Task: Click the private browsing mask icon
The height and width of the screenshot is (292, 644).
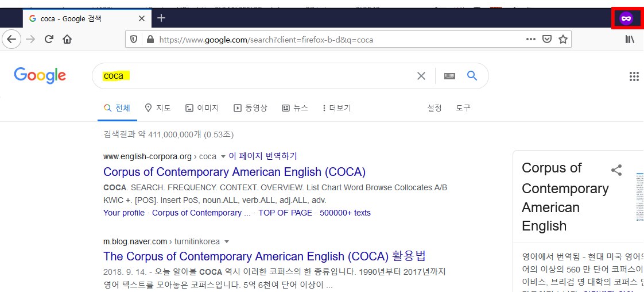Action: (x=626, y=18)
